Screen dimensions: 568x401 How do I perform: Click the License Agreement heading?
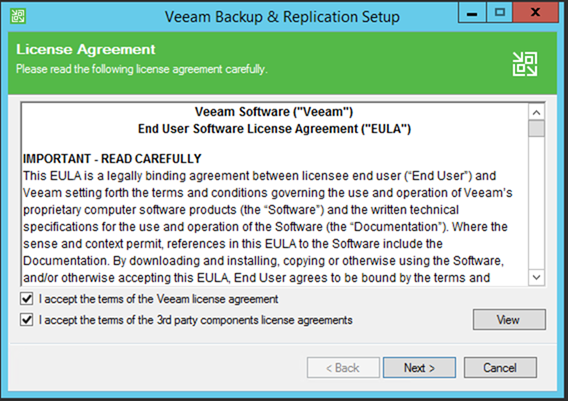86,49
